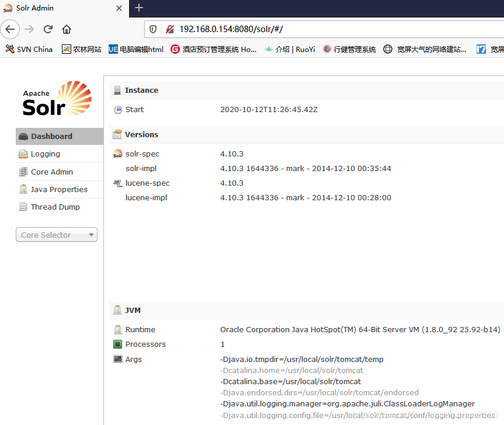This screenshot has width=504, height=425.
Task: Click the JVM section icon header
Action: click(118, 310)
